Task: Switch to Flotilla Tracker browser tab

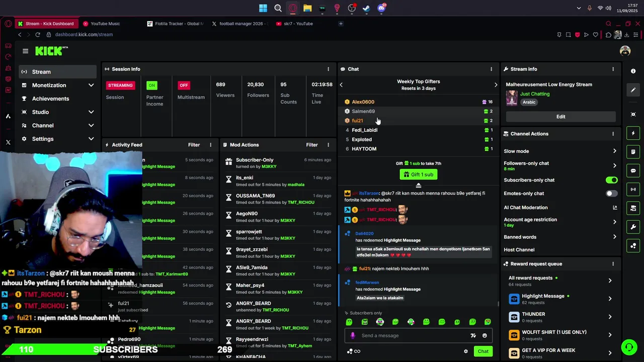Action: pos(176,24)
